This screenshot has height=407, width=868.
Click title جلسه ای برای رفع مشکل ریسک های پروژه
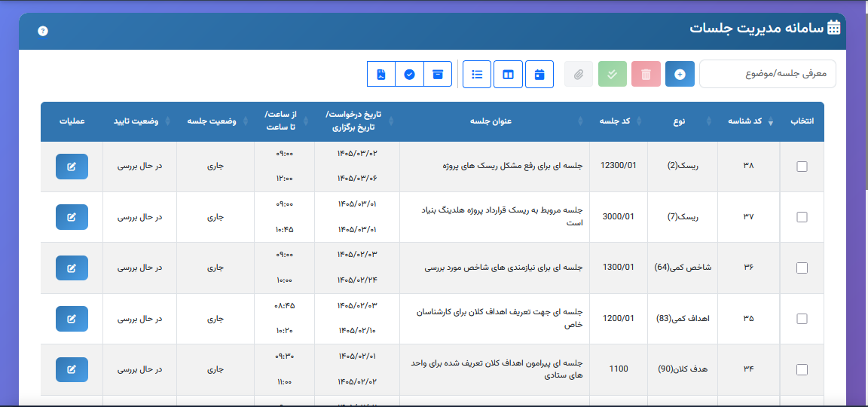(513, 167)
